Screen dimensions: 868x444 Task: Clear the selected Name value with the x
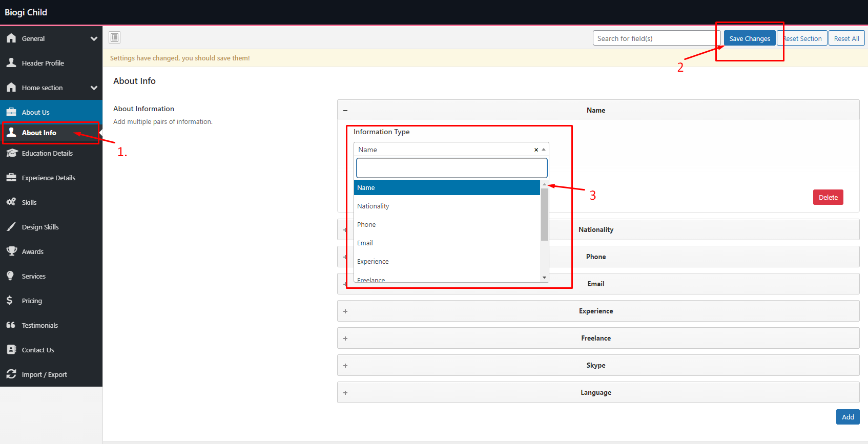(x=536, y=150)
